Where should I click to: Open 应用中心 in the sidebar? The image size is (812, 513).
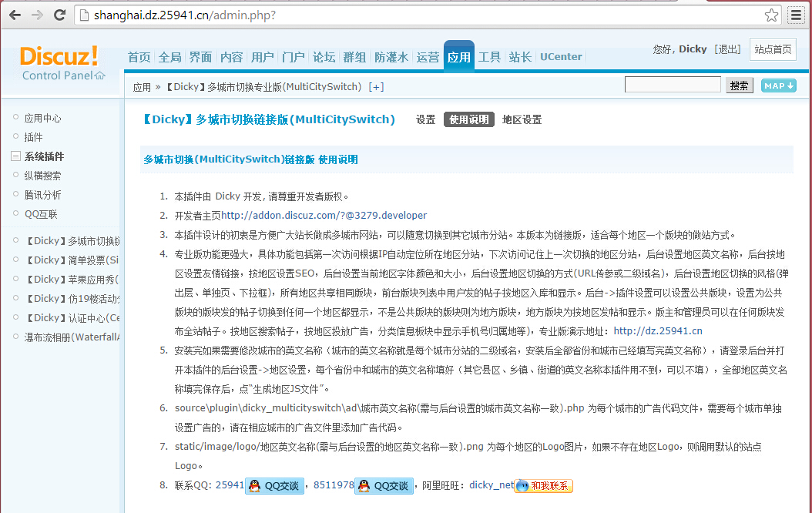pyautogui.click(x=42, y=119)
